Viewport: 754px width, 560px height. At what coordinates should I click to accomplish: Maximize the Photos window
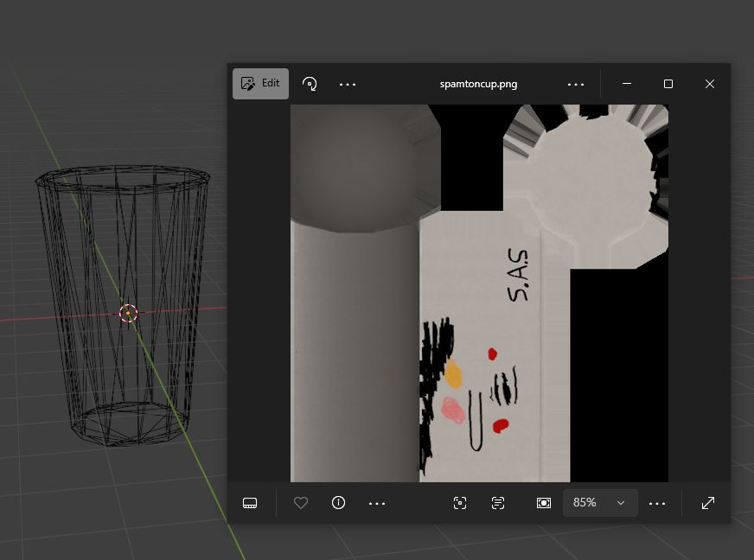(668, 84)
